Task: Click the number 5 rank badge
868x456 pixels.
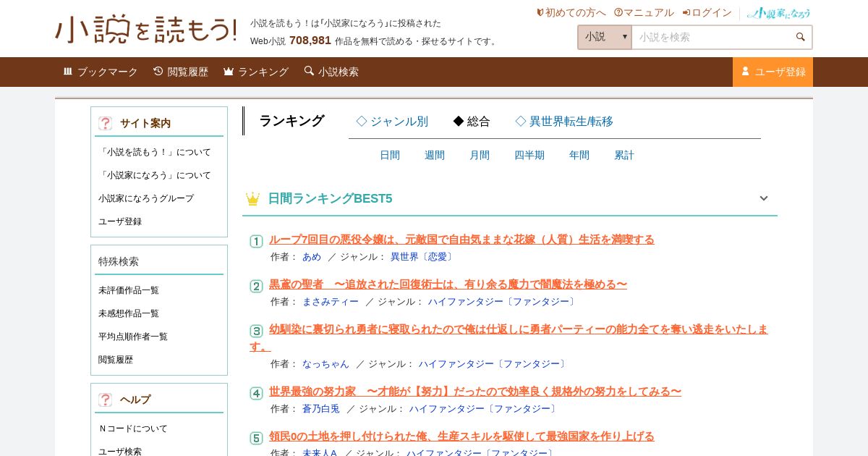Action: pos(256,438)
